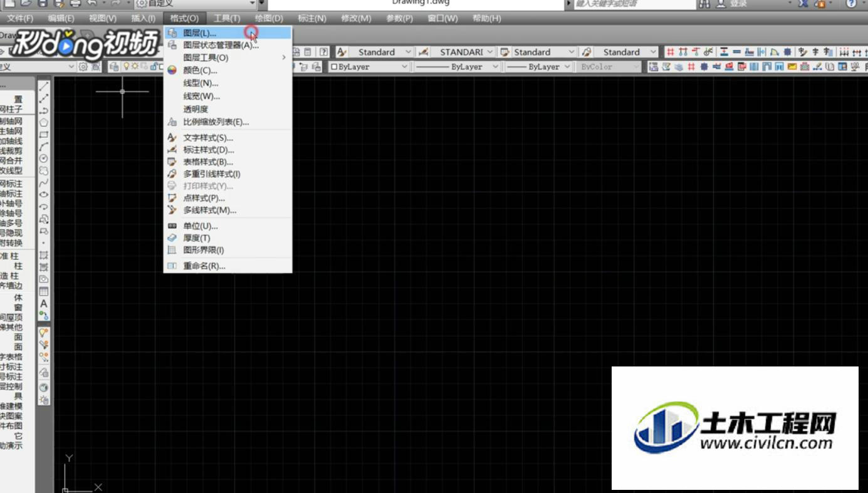Viewport: 868px width, 493px height.
Task: Choose 表格样式(B)... menu entry
Action: tap(228, 162)
